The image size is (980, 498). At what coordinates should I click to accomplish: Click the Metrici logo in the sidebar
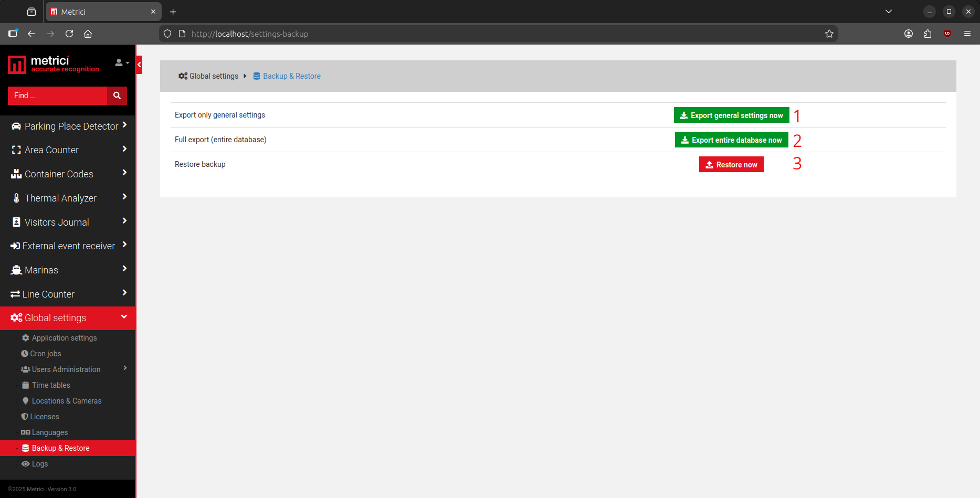[x=54, y=65]
